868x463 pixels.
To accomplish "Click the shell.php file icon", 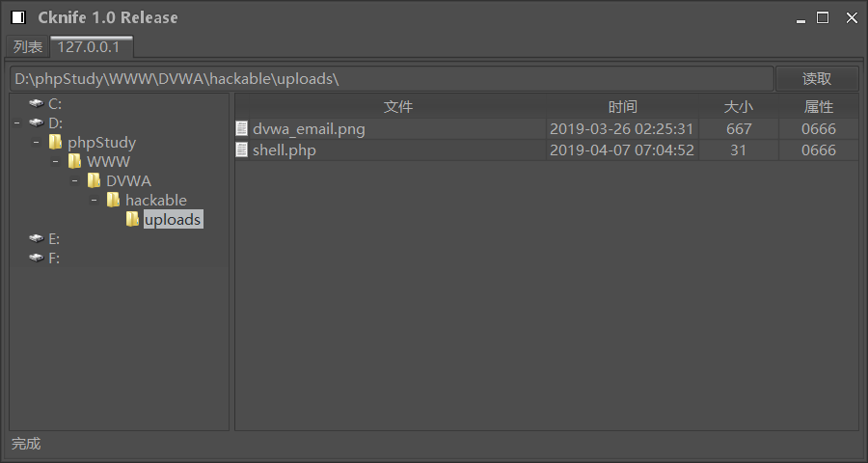I will pos(242,150).
